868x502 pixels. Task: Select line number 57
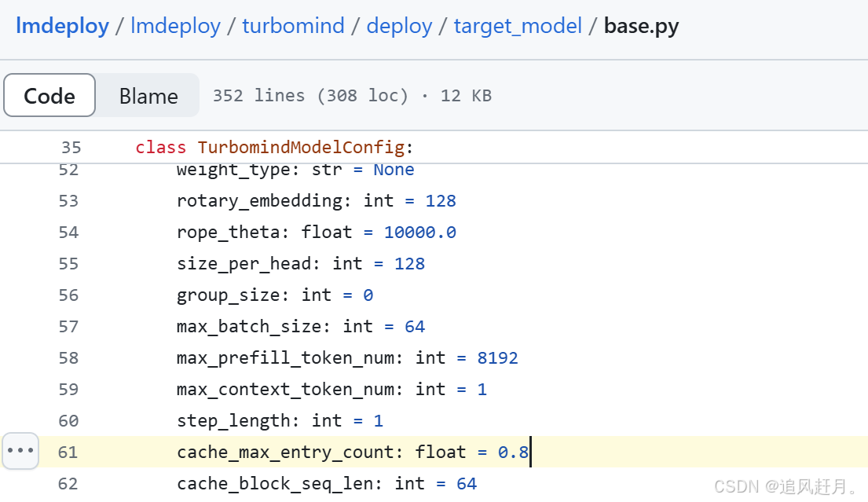pos(68,327)
